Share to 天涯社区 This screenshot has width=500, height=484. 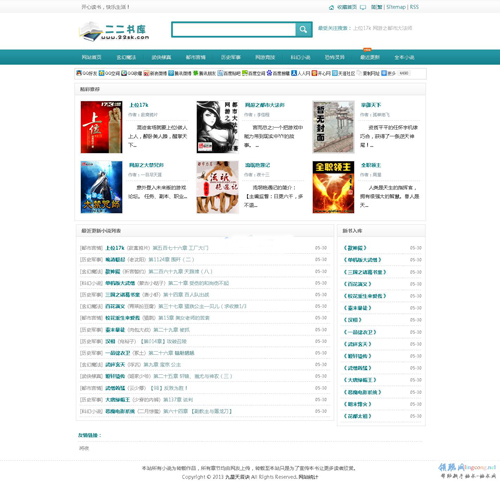(x=344, y=73)
